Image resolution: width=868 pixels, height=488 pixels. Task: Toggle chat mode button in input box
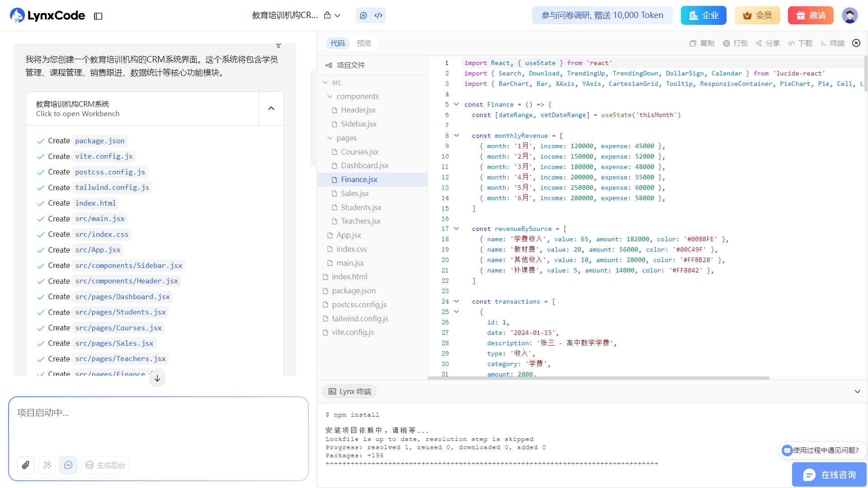[x=68, y=465]
